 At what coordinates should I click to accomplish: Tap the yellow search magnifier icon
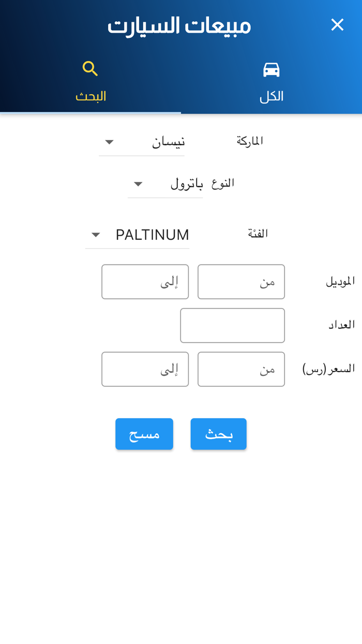(x=90, y=68)
